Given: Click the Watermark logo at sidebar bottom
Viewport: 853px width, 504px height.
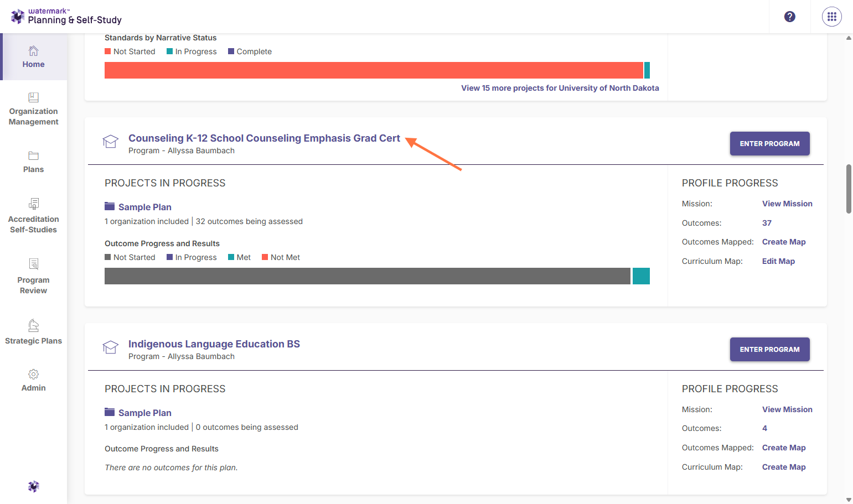Looking at the screenshot, I should [x=33, y=486].
